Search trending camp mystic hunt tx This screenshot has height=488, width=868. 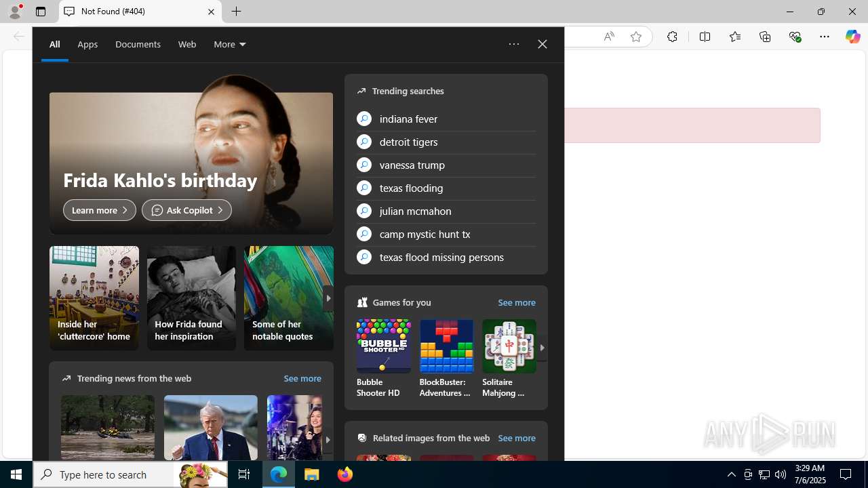point(446,234)
